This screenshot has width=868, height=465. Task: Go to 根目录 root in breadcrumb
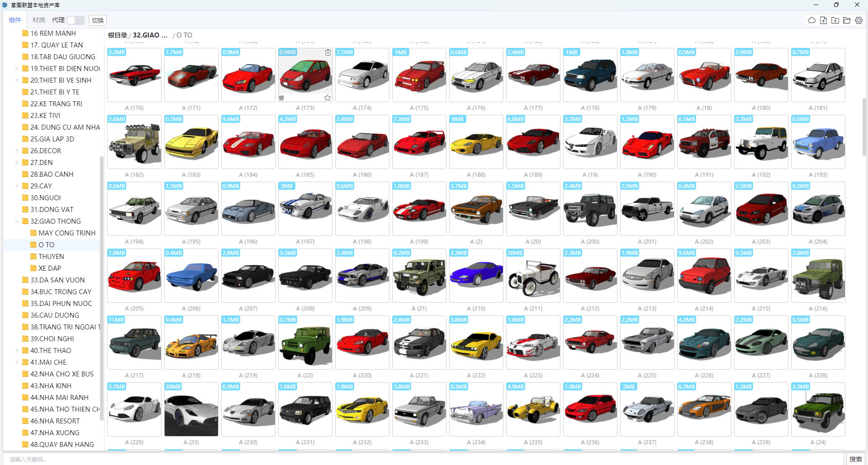pos(117,35)
